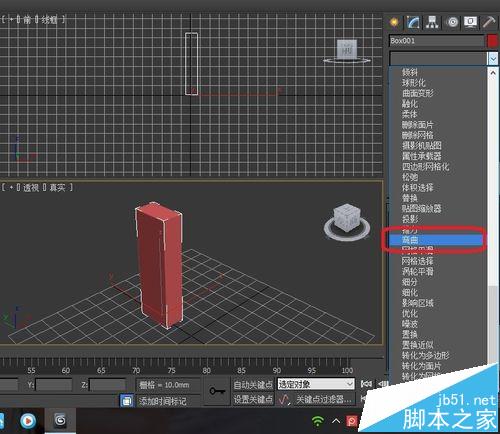Go to start frame playback button
The width and height of the screenshot is (500, 434).
[366, 384]
